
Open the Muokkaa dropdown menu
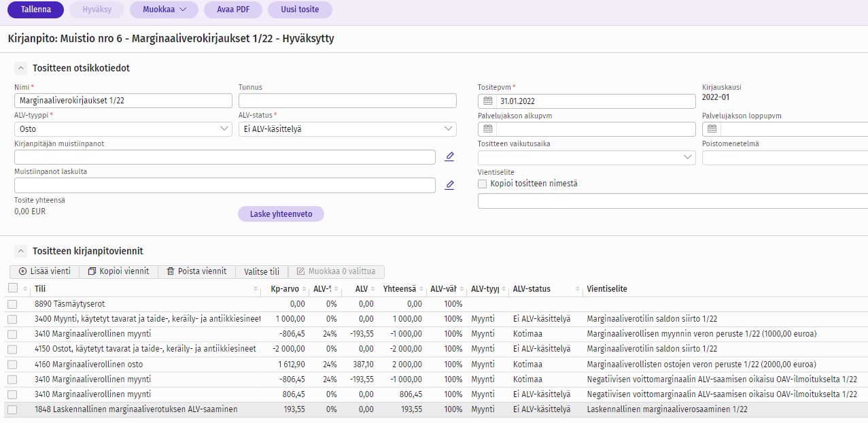pos(164,10)
